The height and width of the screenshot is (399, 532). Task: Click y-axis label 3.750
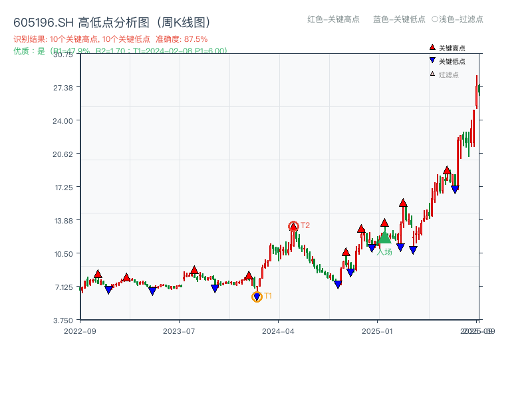click(63, 321)
